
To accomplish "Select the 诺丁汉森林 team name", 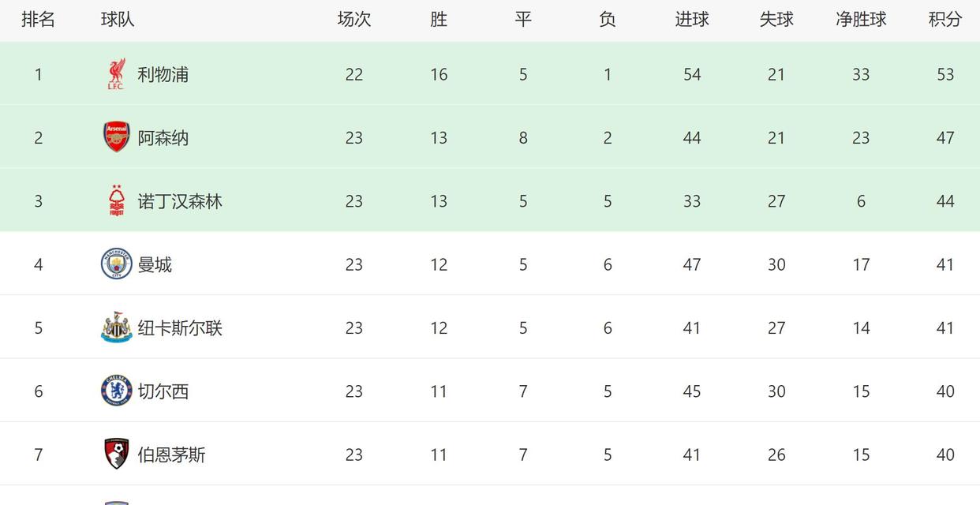I will [x=180, y=201].
